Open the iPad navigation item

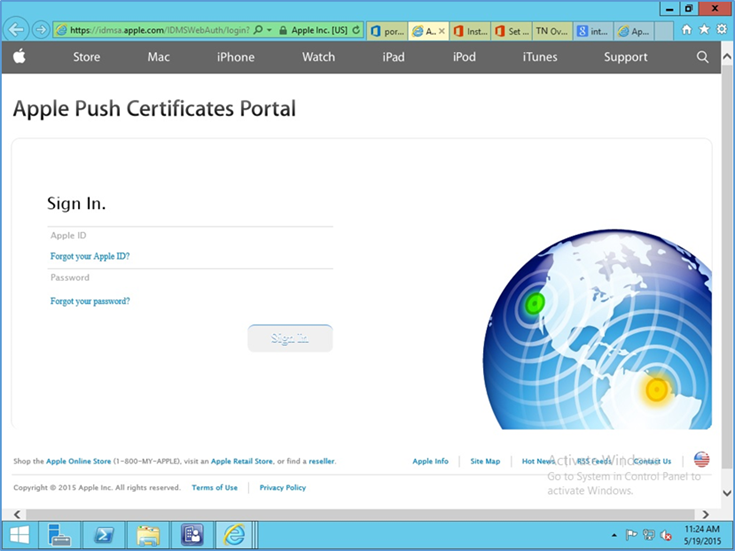(x=393, y=57)
